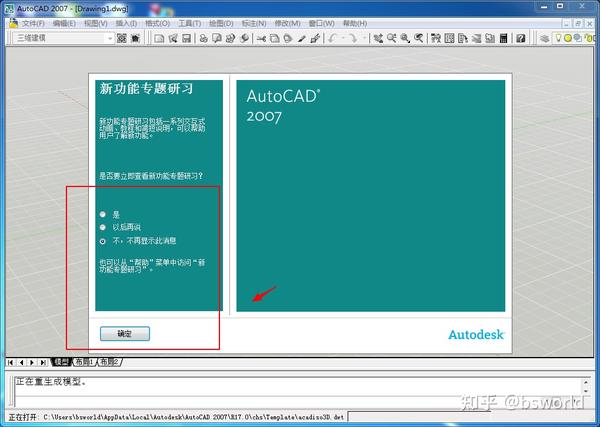Open the Undo history dropdown arrow
The height and width of the screenshot is (427, 600).
[x=343, y=38]
